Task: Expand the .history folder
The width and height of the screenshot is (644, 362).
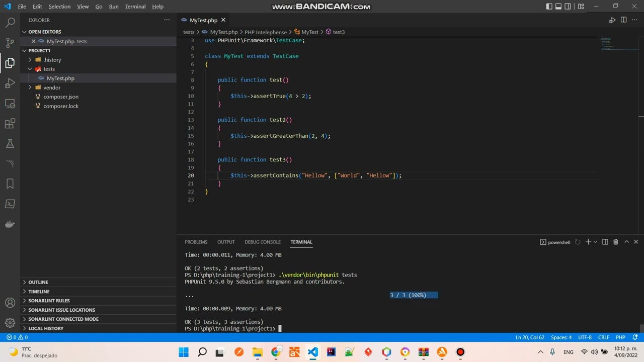Action: pos(30,60)
